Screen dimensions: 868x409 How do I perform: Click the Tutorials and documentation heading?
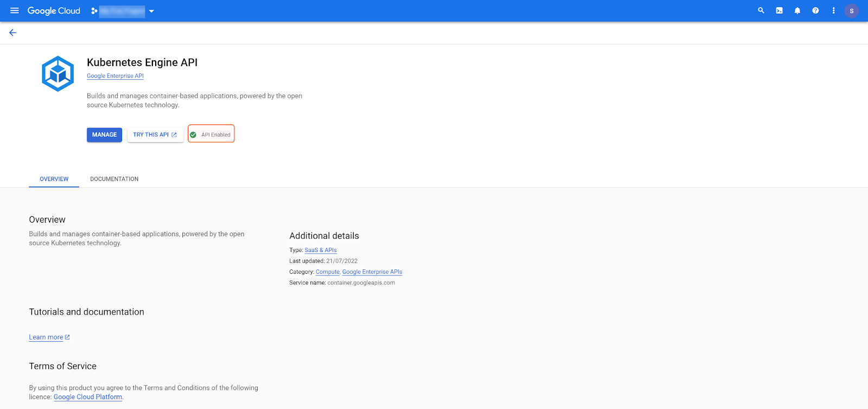coord(87,312)
